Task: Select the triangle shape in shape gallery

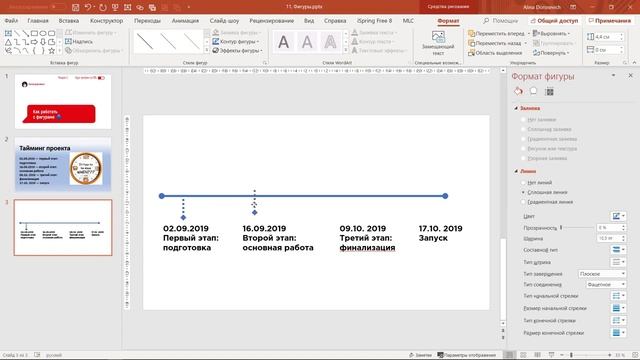Action: pos(8,42)
